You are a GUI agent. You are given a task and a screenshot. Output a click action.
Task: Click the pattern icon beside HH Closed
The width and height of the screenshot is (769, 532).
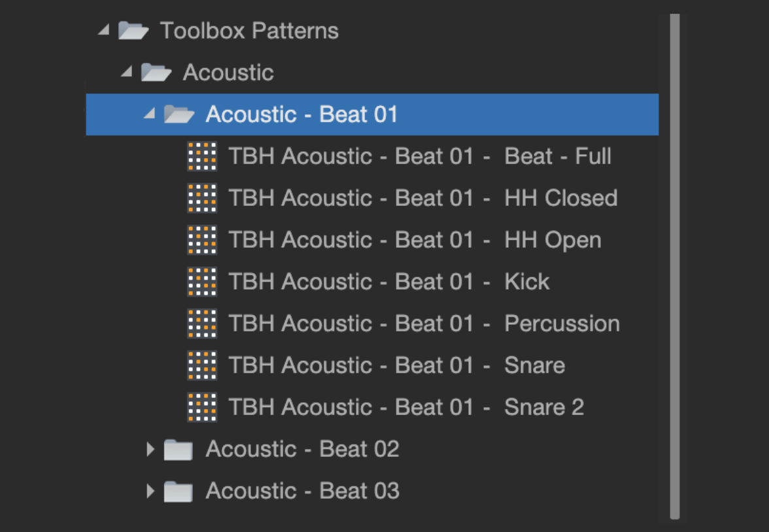pos(202,198)
